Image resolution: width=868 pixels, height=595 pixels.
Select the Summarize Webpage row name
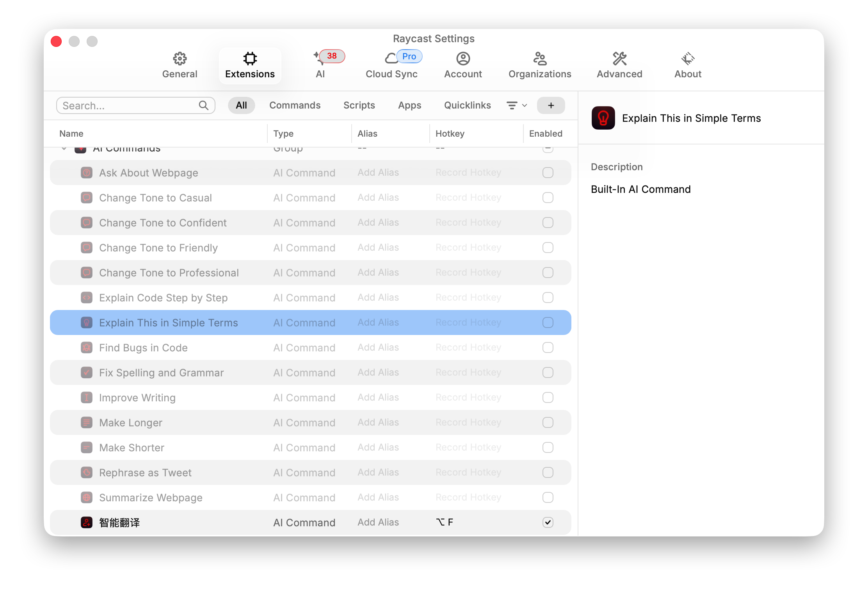point(151,497)
